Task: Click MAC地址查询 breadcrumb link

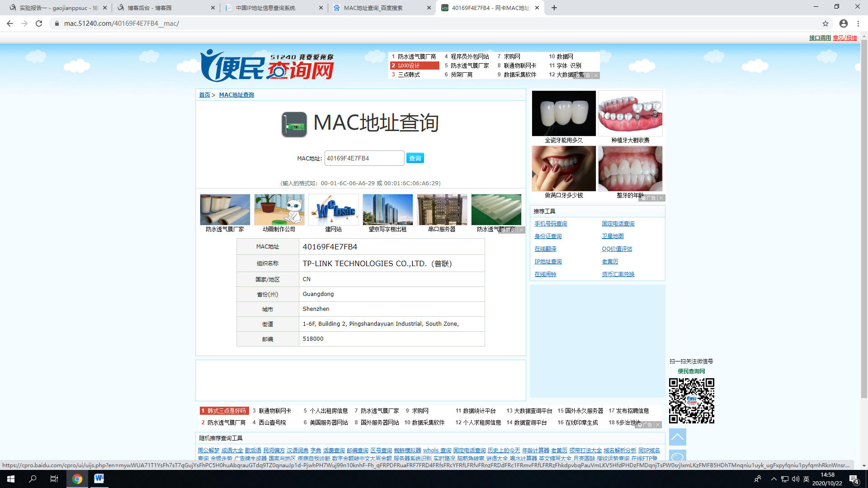Action: 236,95
